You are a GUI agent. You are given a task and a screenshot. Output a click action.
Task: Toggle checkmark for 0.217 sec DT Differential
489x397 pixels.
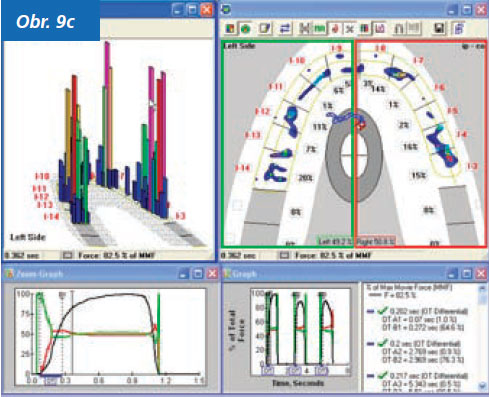(x=383, y=375)
